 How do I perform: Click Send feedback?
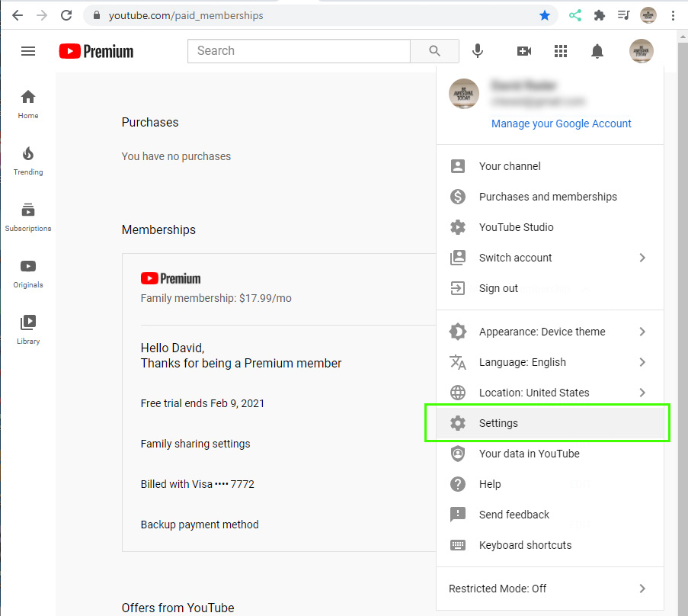tap(550, 515)
